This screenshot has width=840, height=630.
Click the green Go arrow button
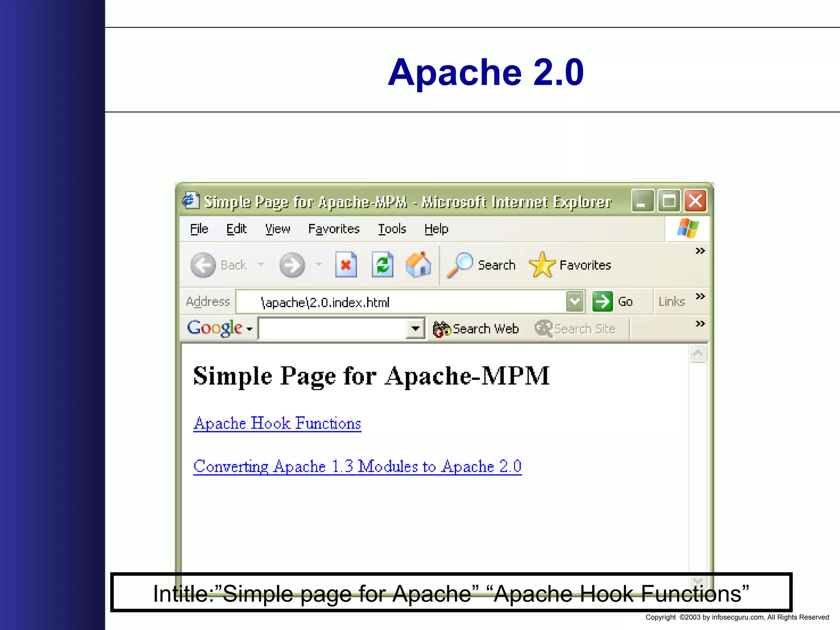[603, 301]
